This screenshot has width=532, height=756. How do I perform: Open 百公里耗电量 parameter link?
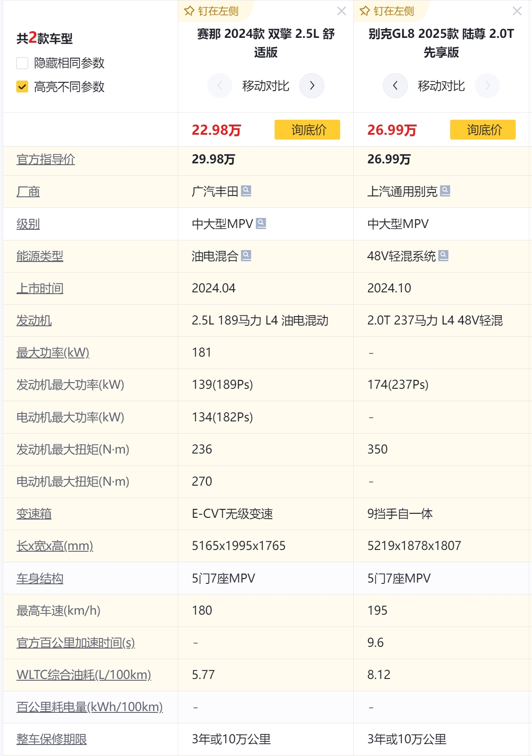[90, 707]
